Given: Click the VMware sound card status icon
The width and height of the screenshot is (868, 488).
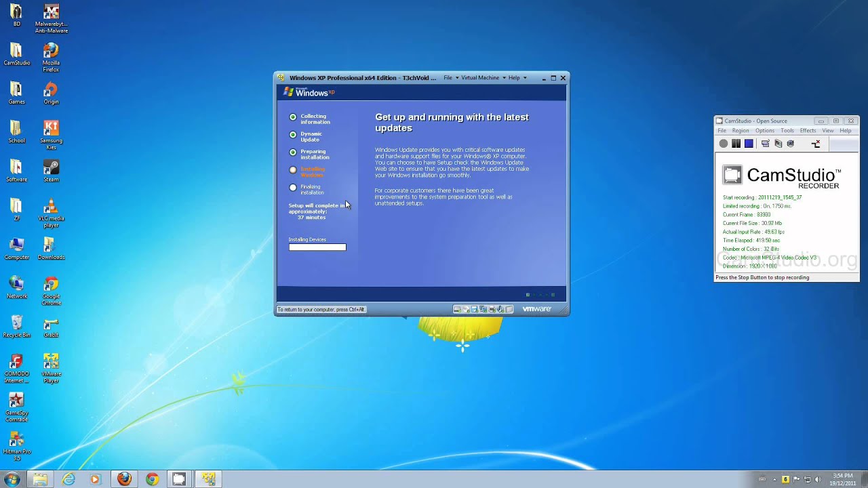Looking at the screenshot, I should click(500, 309).
